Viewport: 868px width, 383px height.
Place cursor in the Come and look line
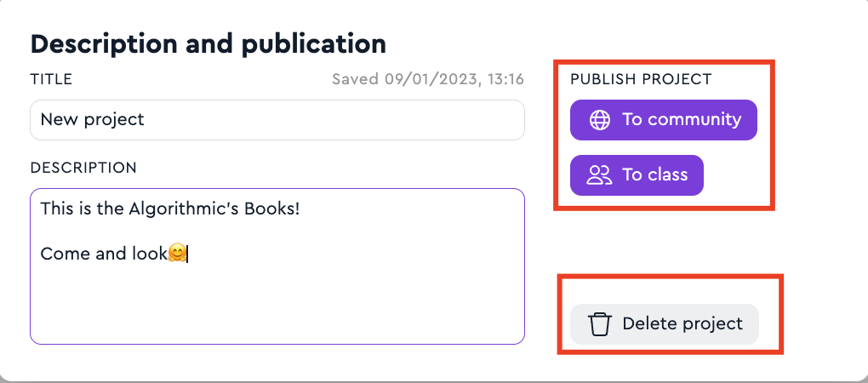(x=102, y=254)
